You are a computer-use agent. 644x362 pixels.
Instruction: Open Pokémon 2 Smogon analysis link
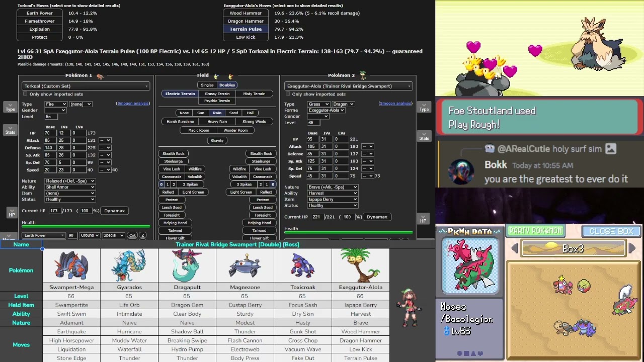click(395, 104)
